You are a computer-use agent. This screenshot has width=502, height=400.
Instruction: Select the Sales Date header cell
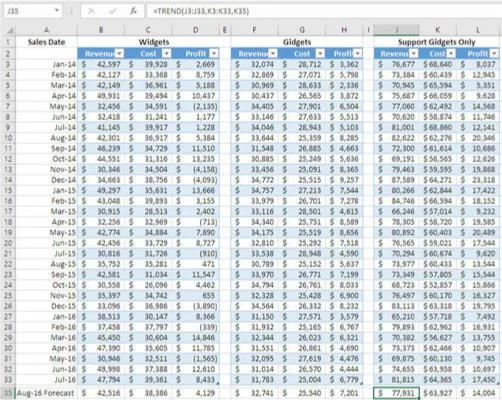(46, 42)
